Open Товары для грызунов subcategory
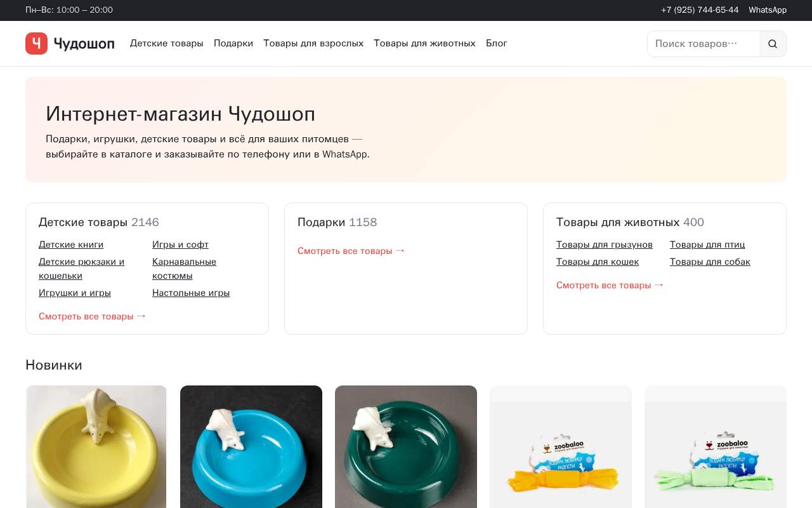The height and width of the screenshot is (508, 812). tap(605, 244)
